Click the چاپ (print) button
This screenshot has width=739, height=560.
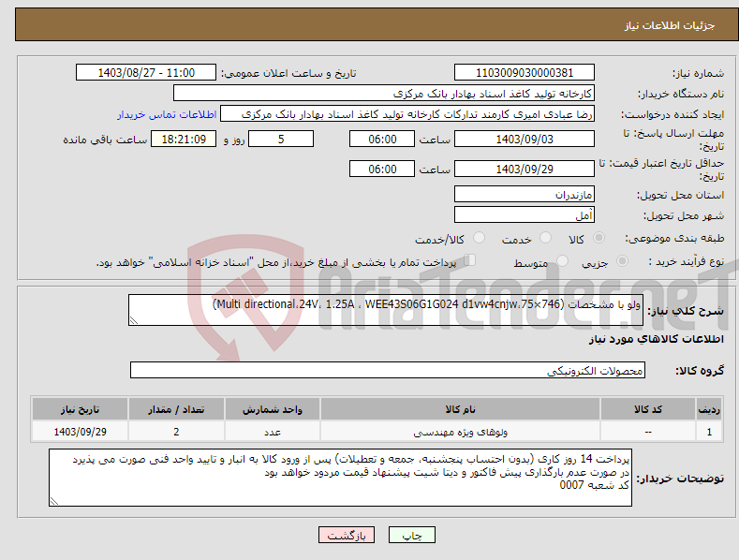click(411, 535)
